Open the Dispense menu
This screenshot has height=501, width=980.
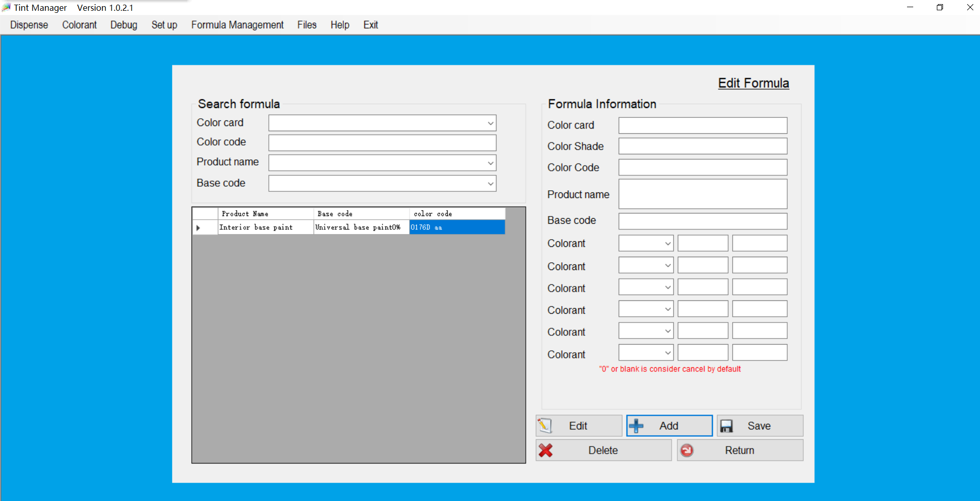tap(29, 25)
